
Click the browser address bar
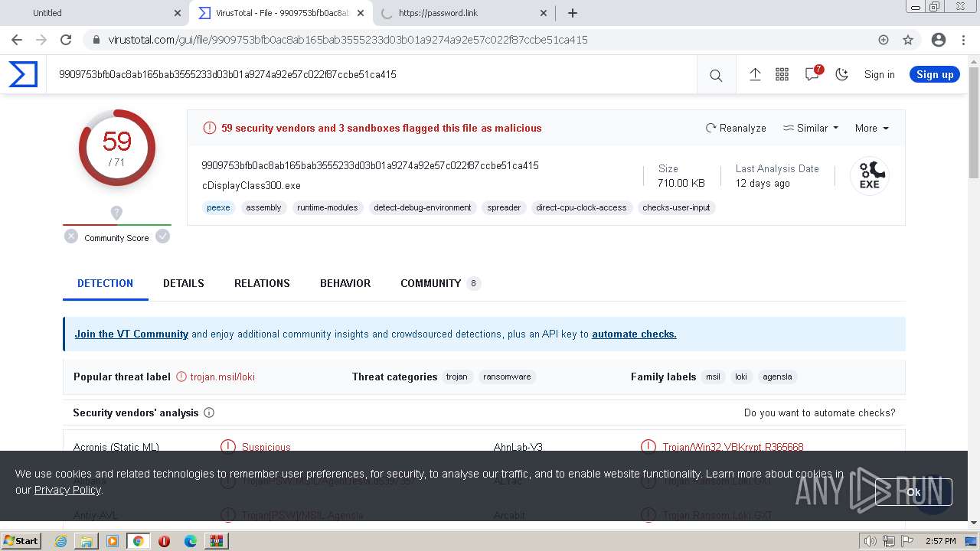pos(490,40)
